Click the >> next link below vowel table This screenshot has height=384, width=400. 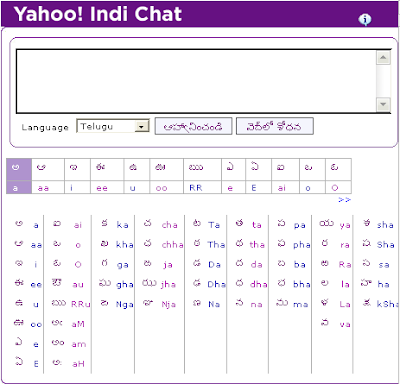[x=345, y=200]
